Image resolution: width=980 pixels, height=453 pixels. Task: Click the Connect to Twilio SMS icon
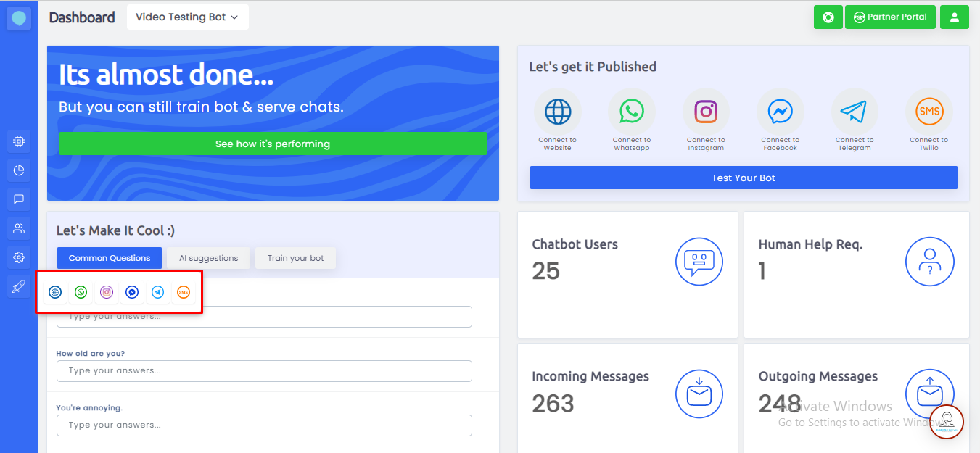(x=928, y=112)
